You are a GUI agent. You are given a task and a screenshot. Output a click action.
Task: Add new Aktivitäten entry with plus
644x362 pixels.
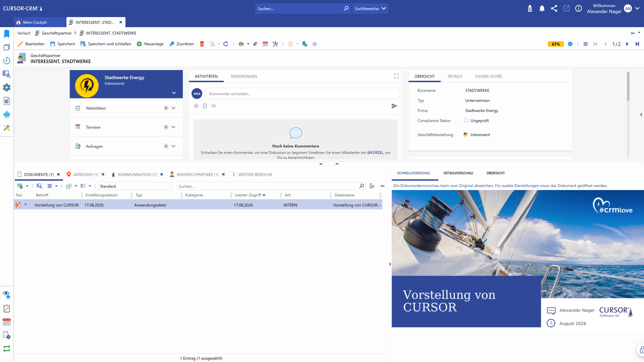166,108
